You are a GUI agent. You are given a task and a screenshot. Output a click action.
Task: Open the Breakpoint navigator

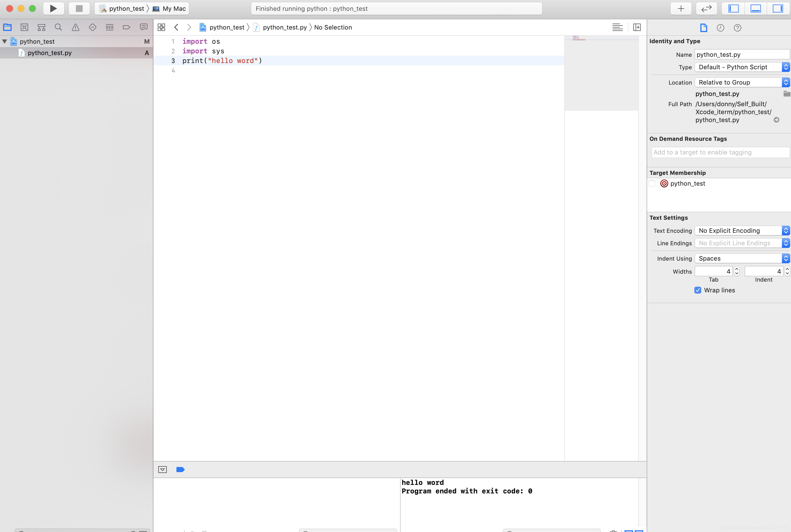126,27
